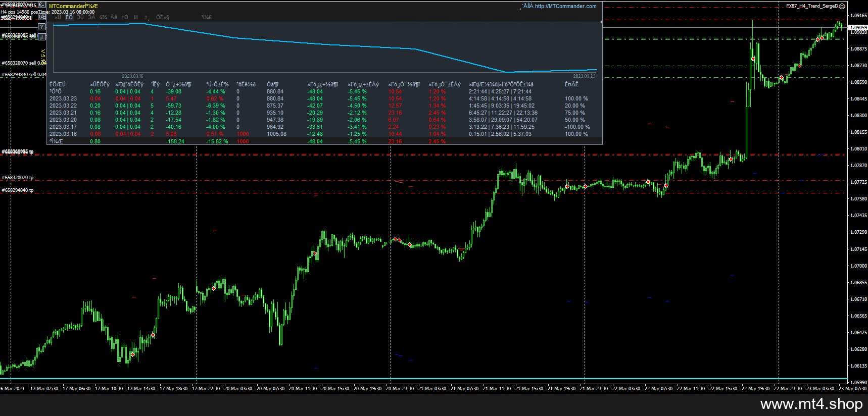Select the highlighted ÈÕ tab

(x=69, y=17)
